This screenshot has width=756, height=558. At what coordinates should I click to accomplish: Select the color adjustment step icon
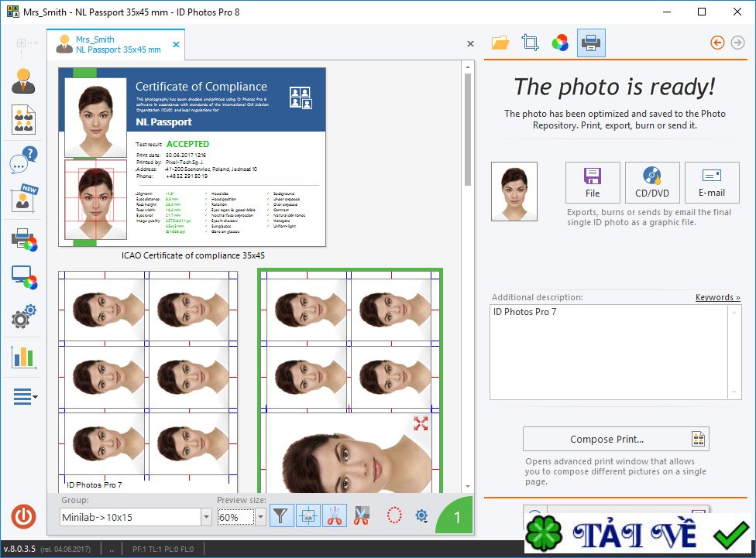[x=560, y=43]
